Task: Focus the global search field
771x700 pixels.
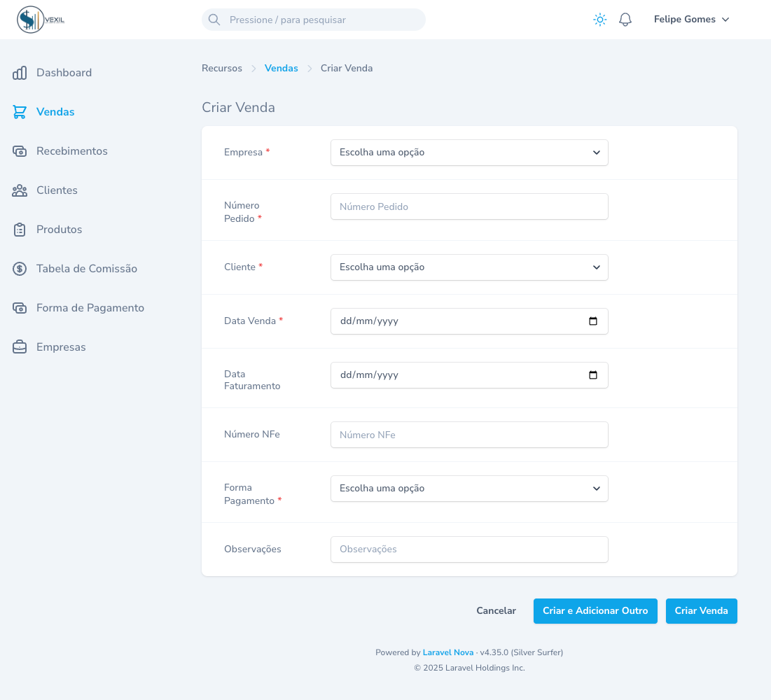Action: coord(314,20)
